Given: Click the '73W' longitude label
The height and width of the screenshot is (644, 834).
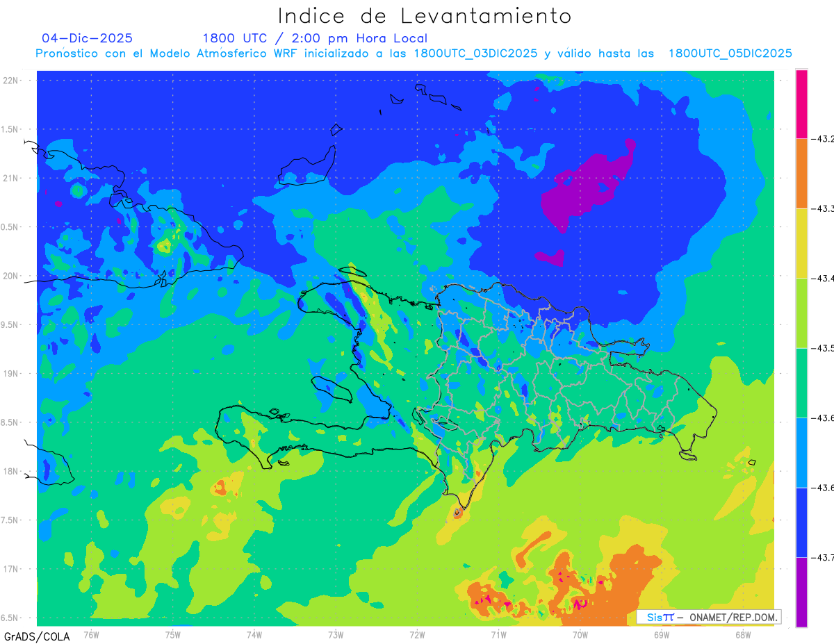Looking at the screenshot, I should 336,635.
